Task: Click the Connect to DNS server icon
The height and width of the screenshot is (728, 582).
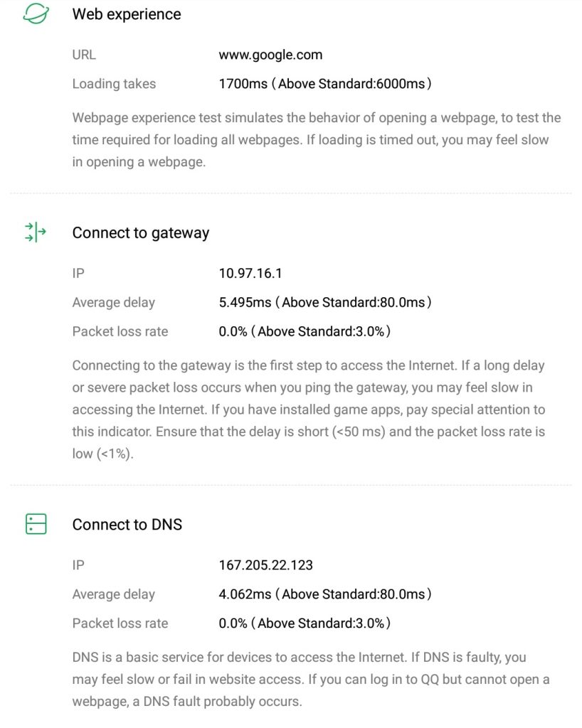Action: point(36,525)
